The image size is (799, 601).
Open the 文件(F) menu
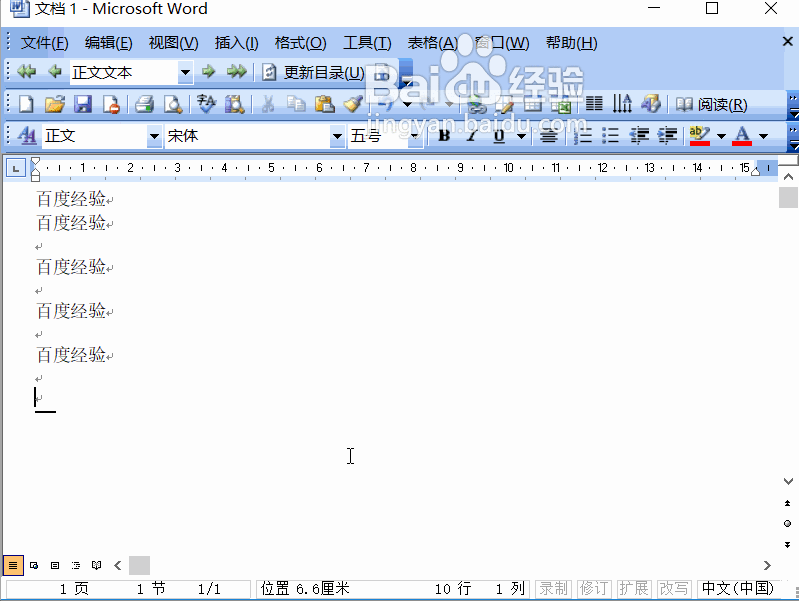(44, 43)
